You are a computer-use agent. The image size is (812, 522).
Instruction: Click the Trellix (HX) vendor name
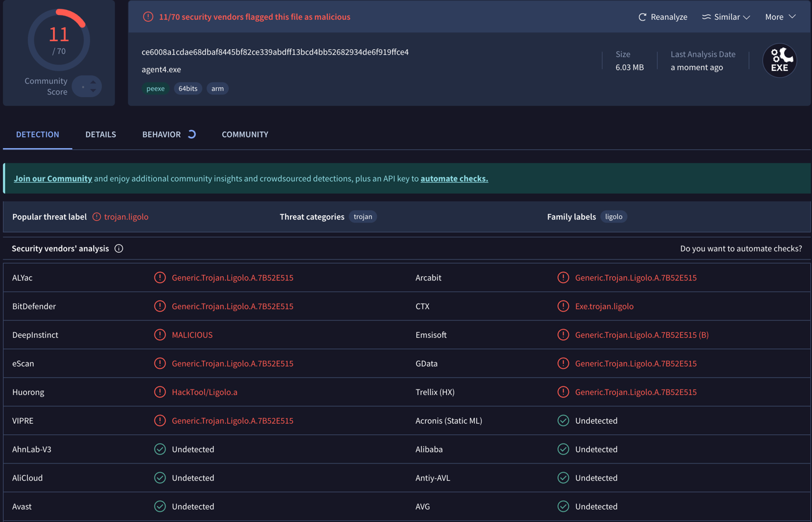tap(435, 392)
